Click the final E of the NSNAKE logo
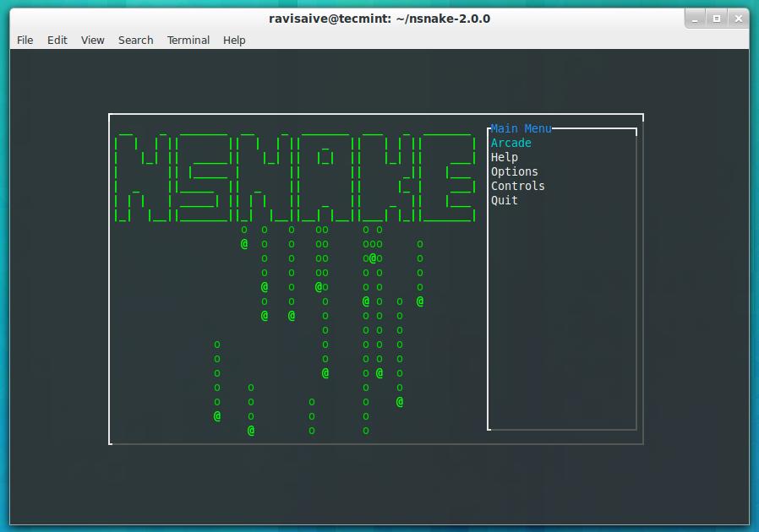Screen dimensions: 759x532 coord(450,178)
